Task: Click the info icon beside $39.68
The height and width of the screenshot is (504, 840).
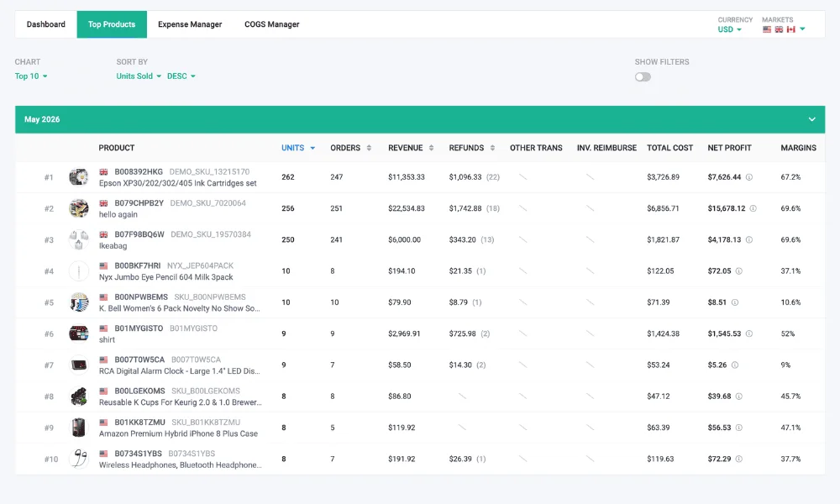Action: (738, 396)
